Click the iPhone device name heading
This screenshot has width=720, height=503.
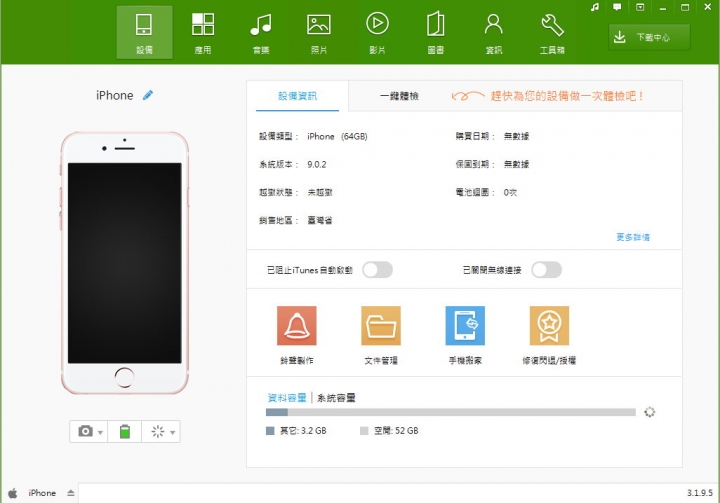pyautogui.click(x=115, y=96)
